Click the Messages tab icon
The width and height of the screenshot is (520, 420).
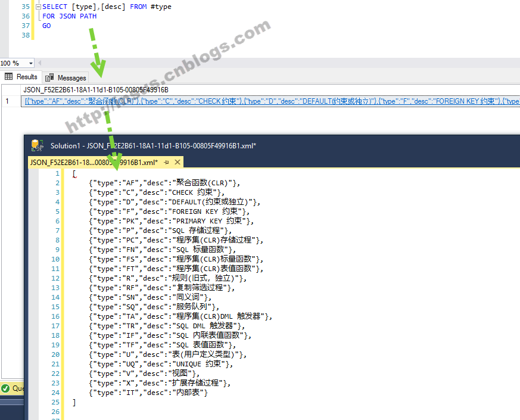pos(49,77)
